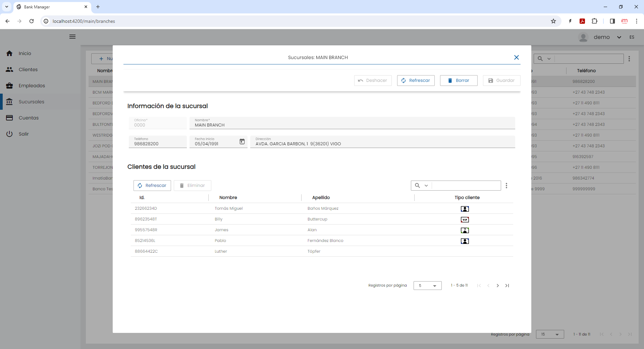
Task: Click the address bar URL
Action: tap(84, 21)
